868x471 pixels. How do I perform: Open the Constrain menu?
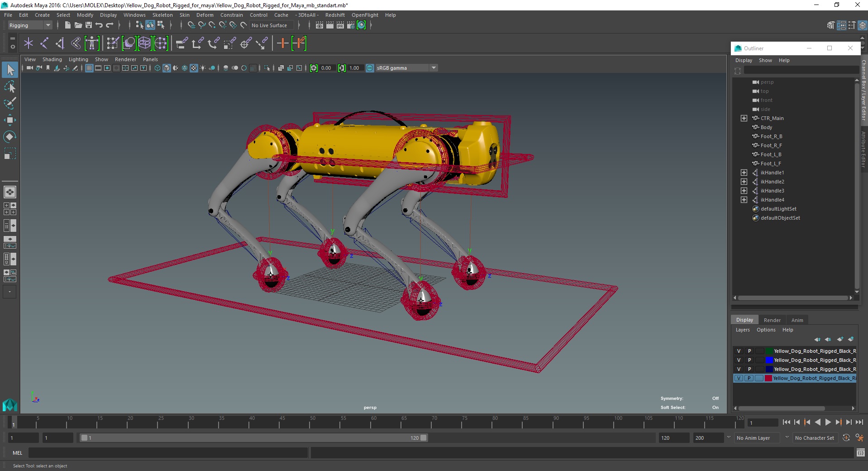232,15
